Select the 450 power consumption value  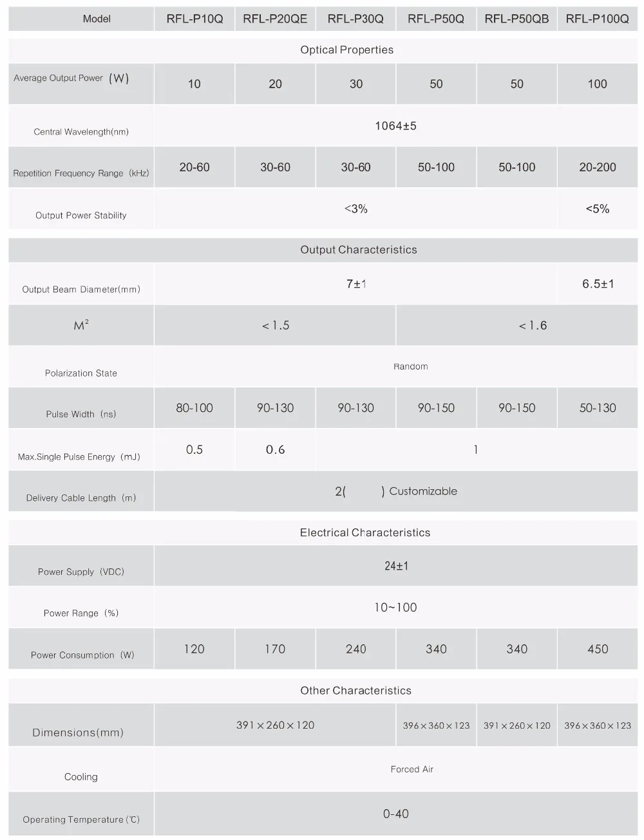tap(598, 649)
